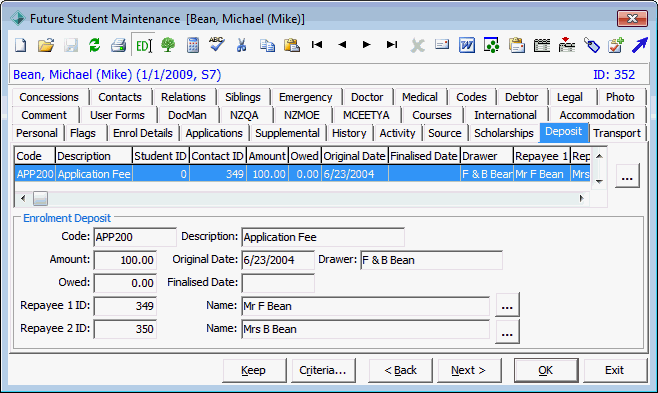Image resolution: width=658 pixels, height=393 pixels.
Task: Click the empty Finalised Date field
Action: point(278,283)
